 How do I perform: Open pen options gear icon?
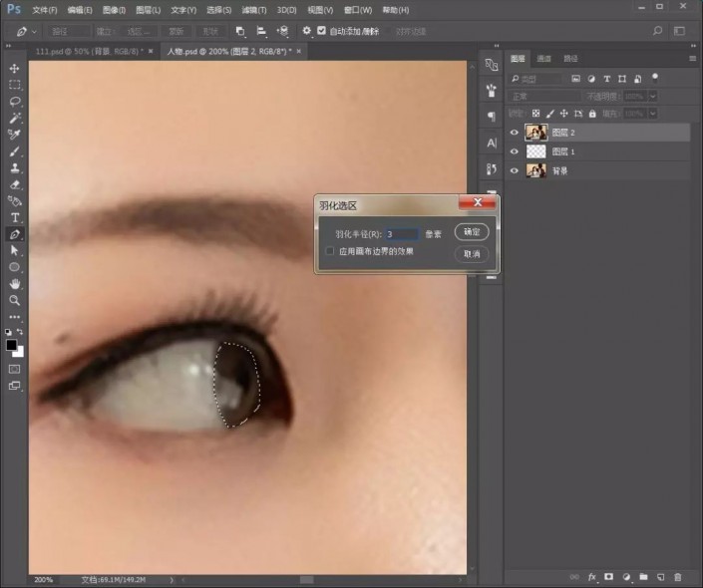[x=306, y=31]
